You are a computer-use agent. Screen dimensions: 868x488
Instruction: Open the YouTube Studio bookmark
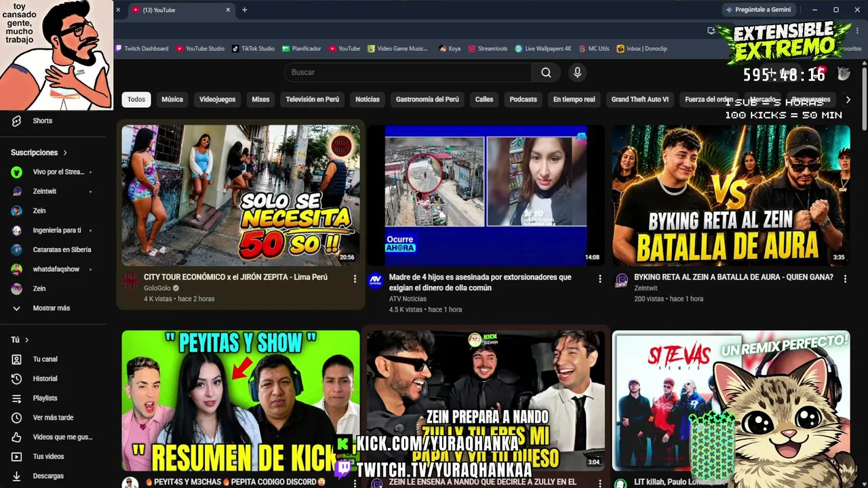[x=200, y=49]
